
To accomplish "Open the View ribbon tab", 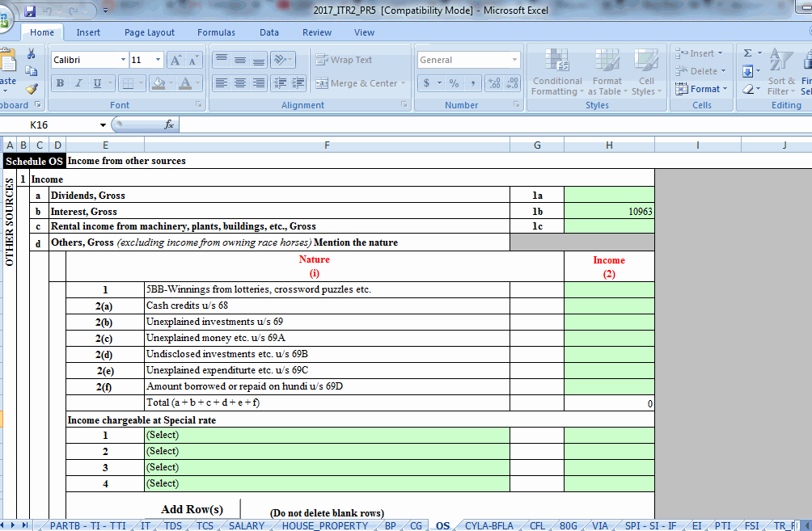I will pyautogui.click(x=364, y=32).
